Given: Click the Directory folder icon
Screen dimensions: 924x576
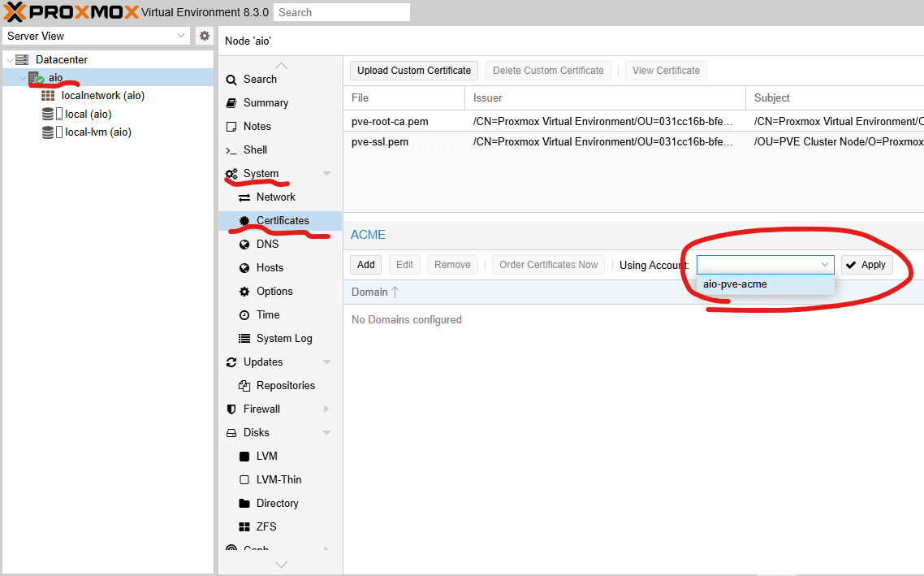Looking at the screenshot, I should point(244,504).
